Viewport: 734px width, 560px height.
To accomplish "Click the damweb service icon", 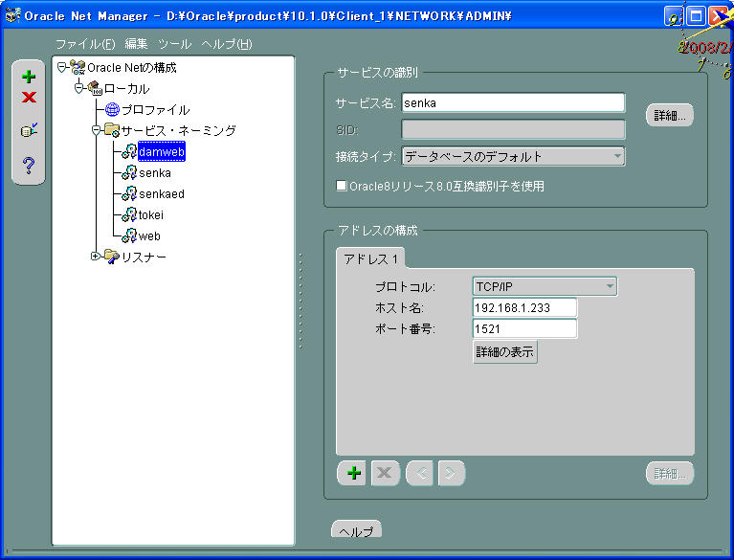I will click(x=129, y=151).
